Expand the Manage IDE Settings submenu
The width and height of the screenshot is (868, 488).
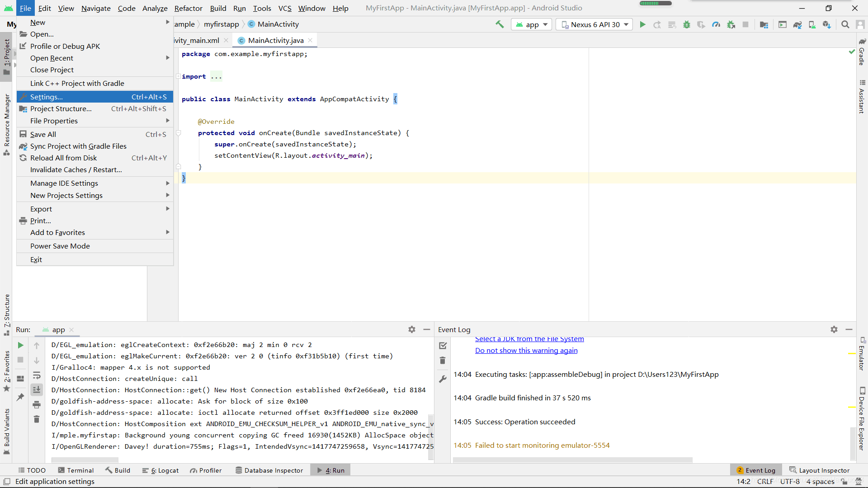[x=95, y=183]
